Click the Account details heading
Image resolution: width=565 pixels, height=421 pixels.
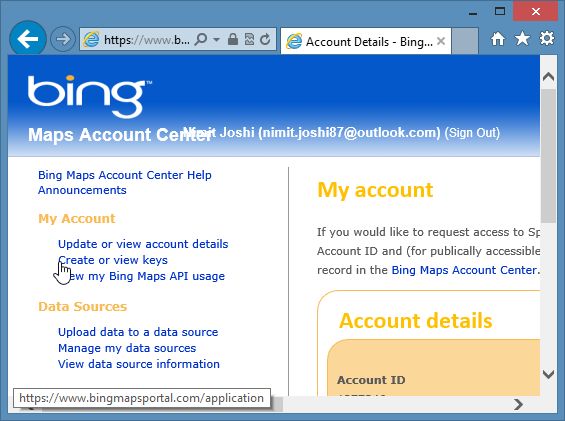415,320
